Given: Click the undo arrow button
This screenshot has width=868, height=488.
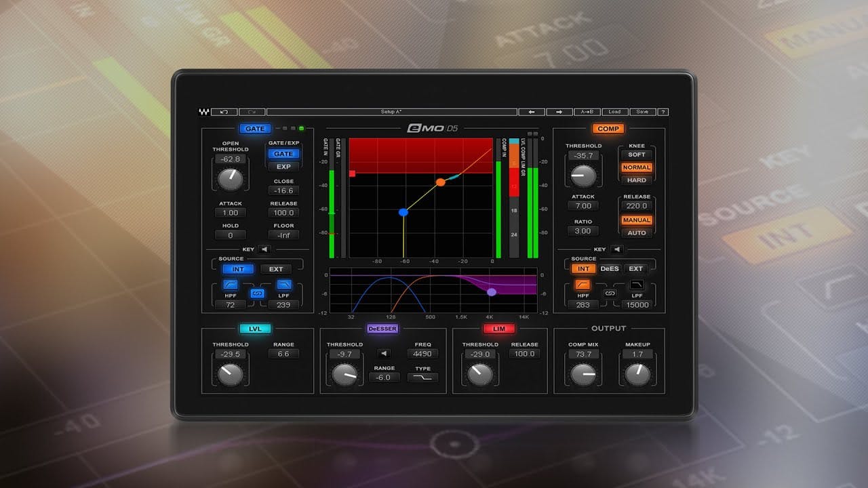Looking at the screenshot, I should coord(224,112).
